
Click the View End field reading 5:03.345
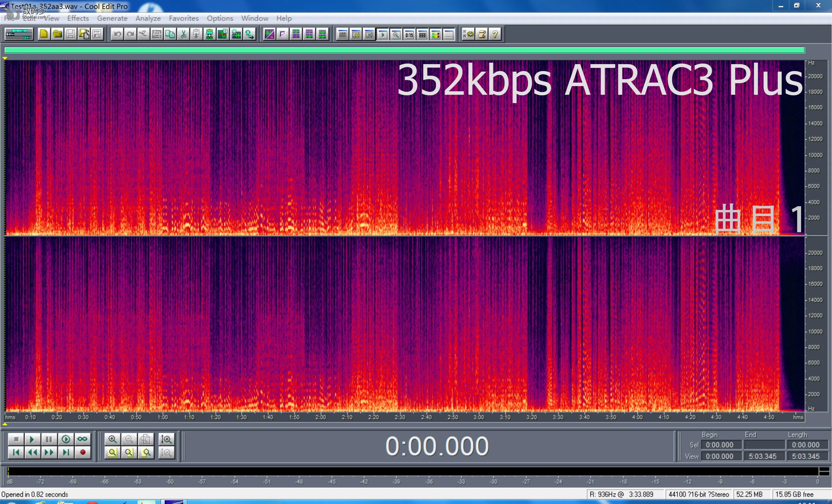pos(764,456)
